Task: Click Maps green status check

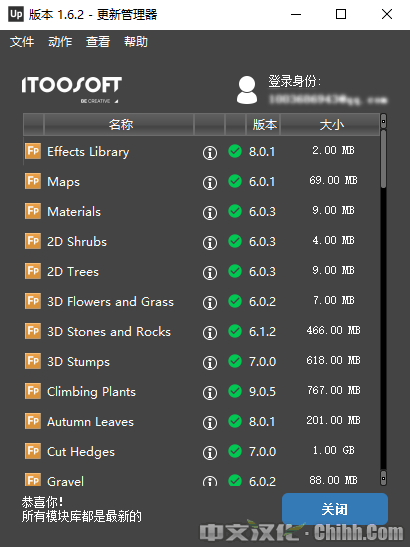Action: (235, 181)
